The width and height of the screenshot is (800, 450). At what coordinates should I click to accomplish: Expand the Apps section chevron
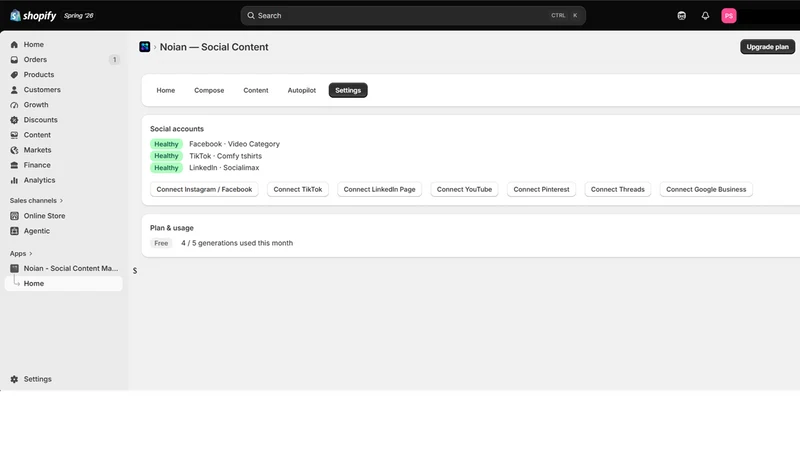tap(31, 254)
